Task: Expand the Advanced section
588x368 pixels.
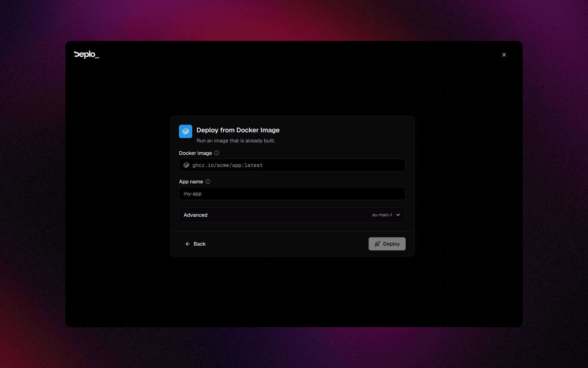Action: coord(292,215)
